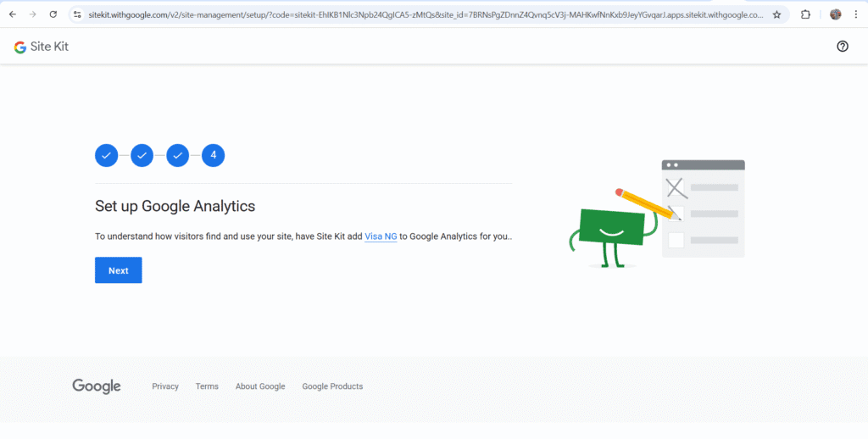Open the Chrome three-dot menu
The width and height of the screenshot is (868, 439).
tap(855, 15)
